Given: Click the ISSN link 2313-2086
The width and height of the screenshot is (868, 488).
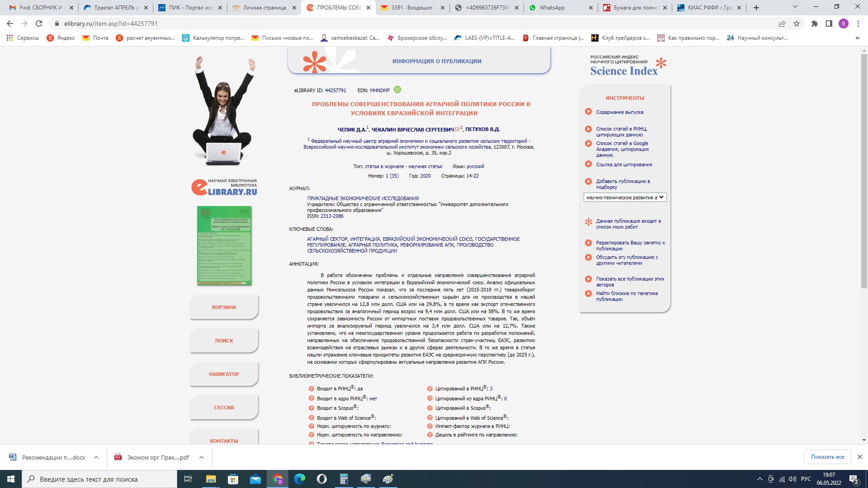Looking at the screenshot, I should point(332,216).
